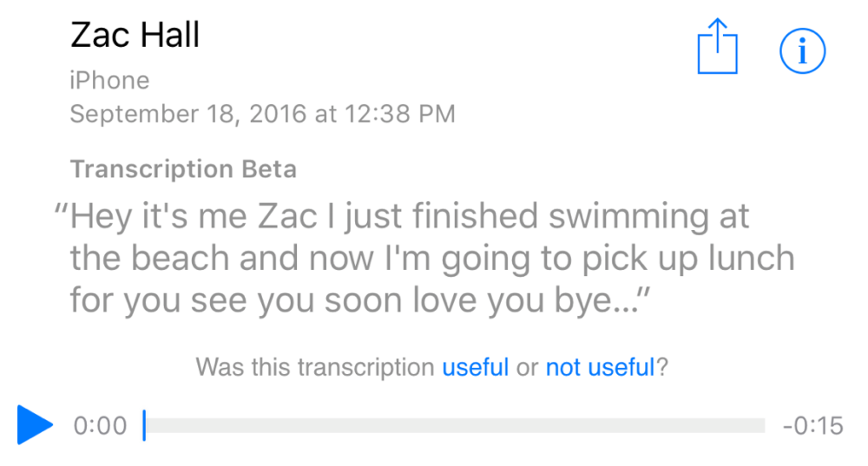The height and width of the screenshot is (466, 868).
Task: Click the middle of the gray playback track
Action: [455, 425]
